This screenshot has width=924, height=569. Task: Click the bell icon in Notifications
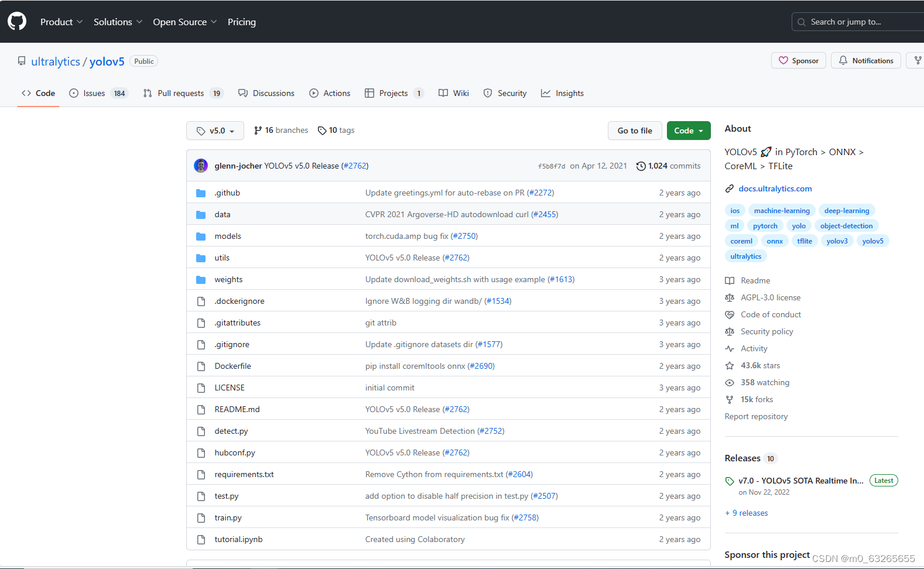[843, 60]
